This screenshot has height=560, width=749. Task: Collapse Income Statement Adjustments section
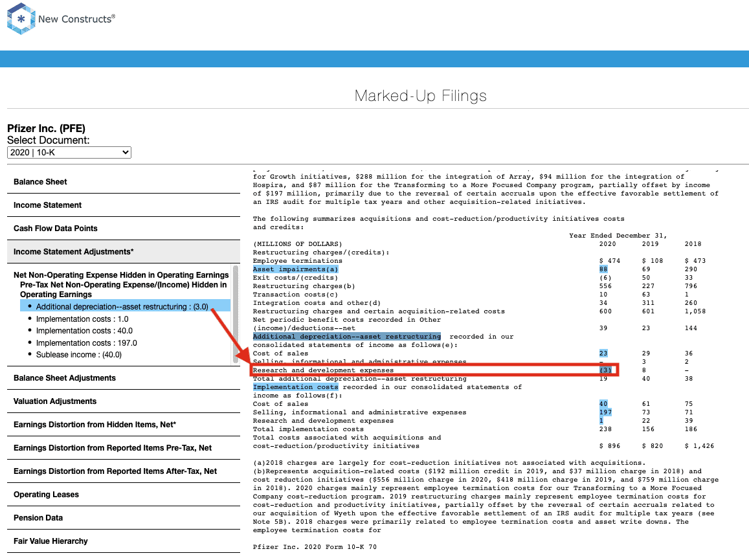coord(123,252)
